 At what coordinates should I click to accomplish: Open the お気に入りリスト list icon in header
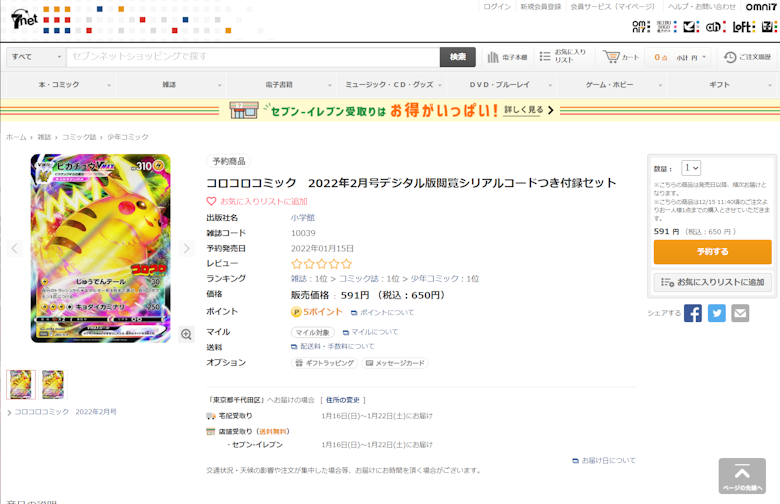[545, 56]
